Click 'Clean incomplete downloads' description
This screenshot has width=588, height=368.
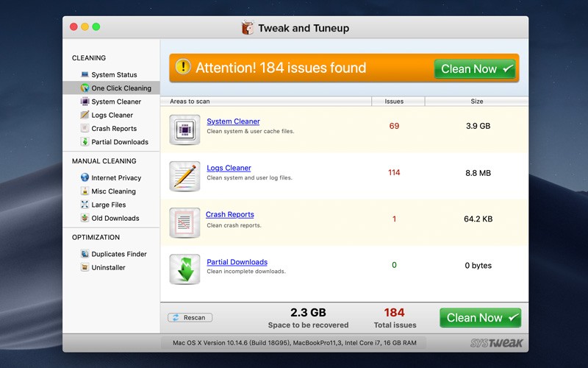click(246, 271)
